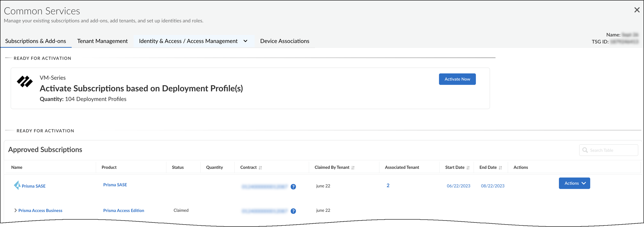This screenshot has height=227, width=644.
Task: Expand the Prisma Access Business row
Action: (x=16, y=211)
